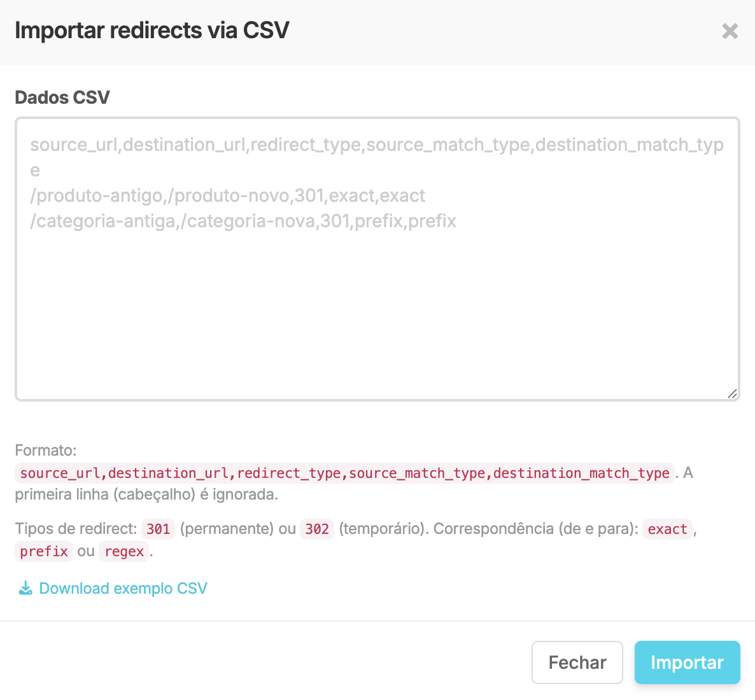The image size is (755, 700).
Task: Open the Download exemplo CSV link
Action: coord(113,588)
